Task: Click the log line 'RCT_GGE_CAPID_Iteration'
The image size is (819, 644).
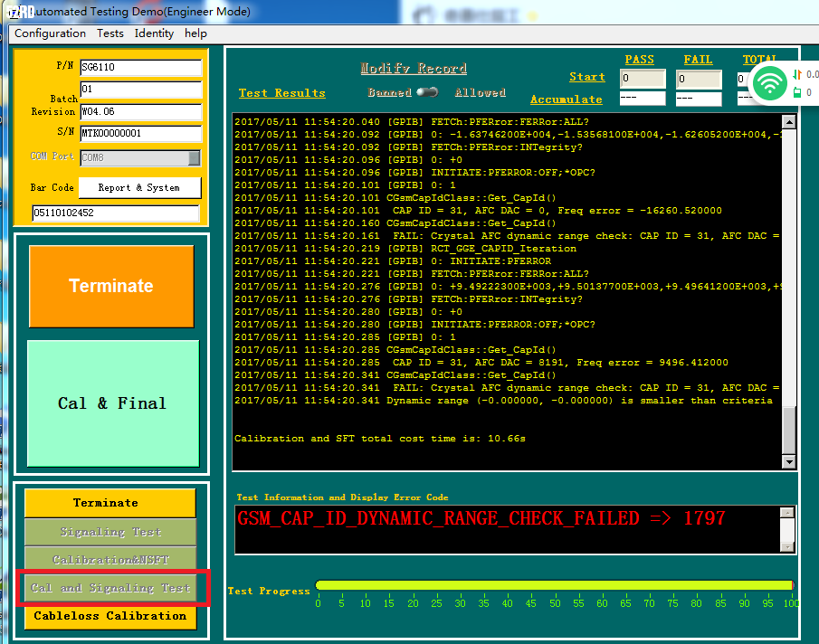Action: pyautogui.click(x=405, y=249)
